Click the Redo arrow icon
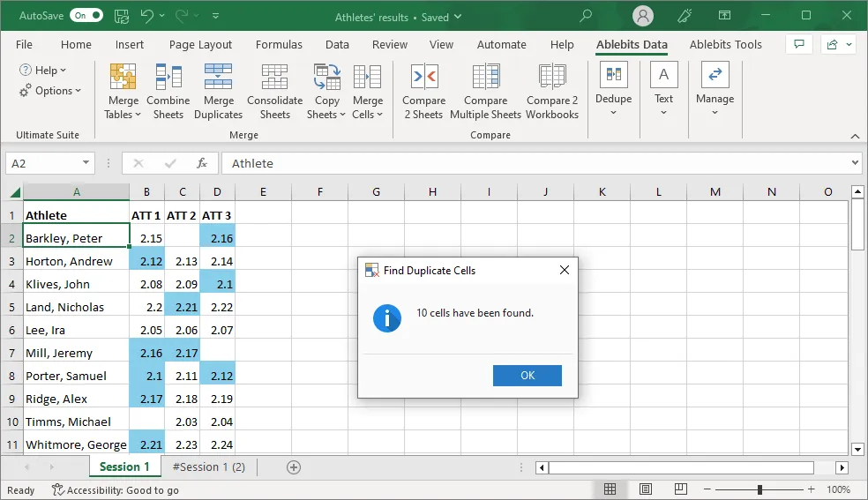Viewport: 868px width, 500px height. point(182,16)
